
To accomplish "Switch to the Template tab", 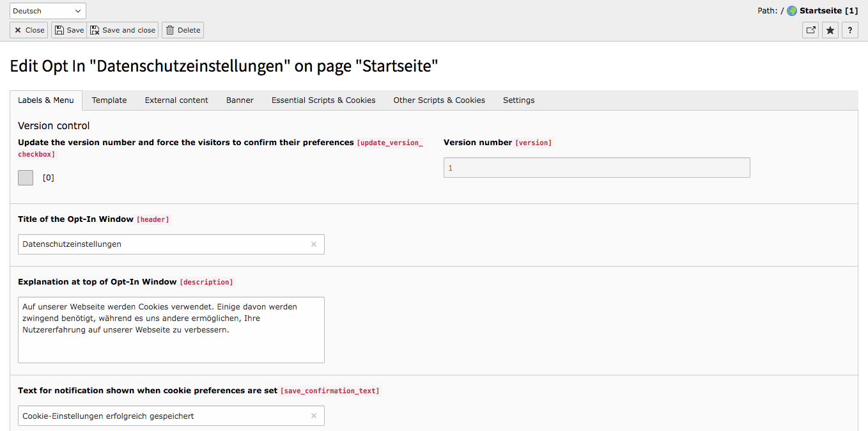I will click(109, 100).
